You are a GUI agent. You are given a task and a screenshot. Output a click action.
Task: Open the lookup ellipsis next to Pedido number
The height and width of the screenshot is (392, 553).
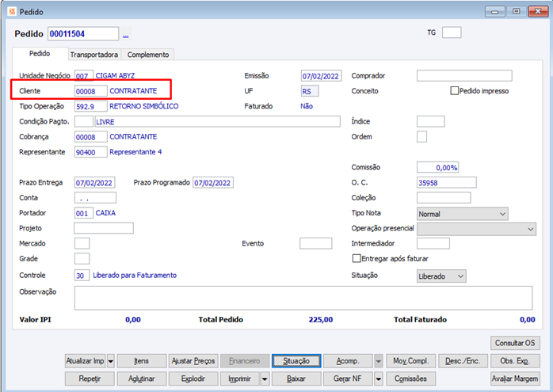tap(126, 35)
